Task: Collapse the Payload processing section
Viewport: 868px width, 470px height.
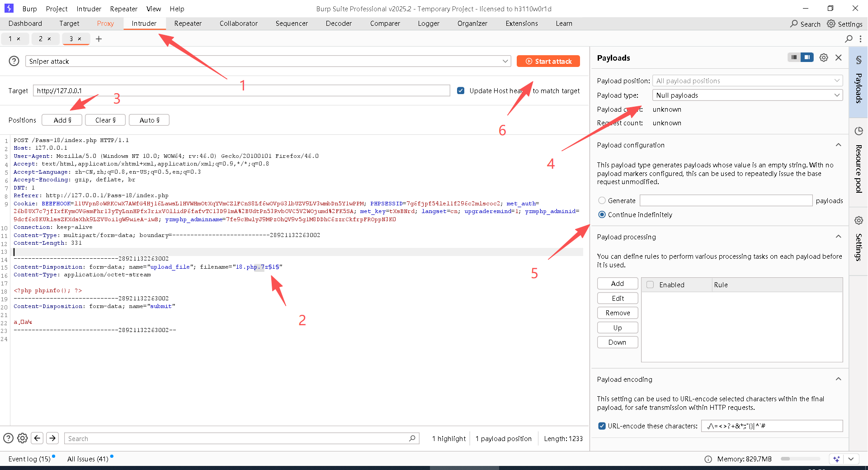Action: click(839, 237)
